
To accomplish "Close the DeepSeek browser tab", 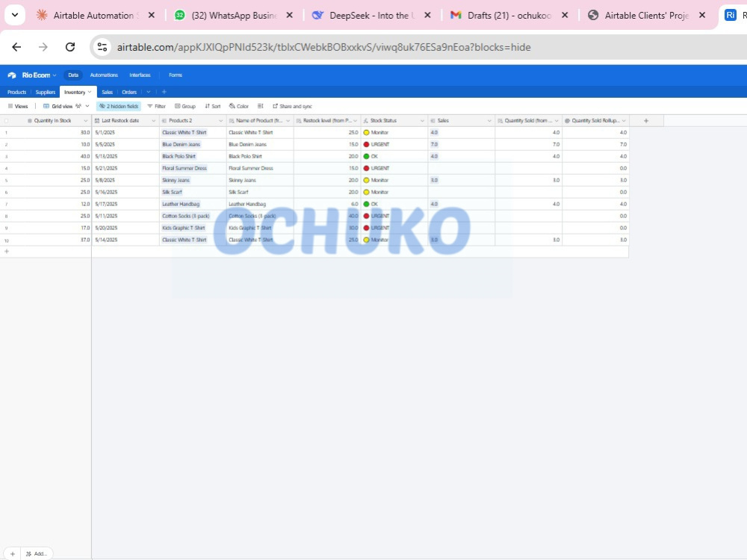I will [x=427, y=15].
